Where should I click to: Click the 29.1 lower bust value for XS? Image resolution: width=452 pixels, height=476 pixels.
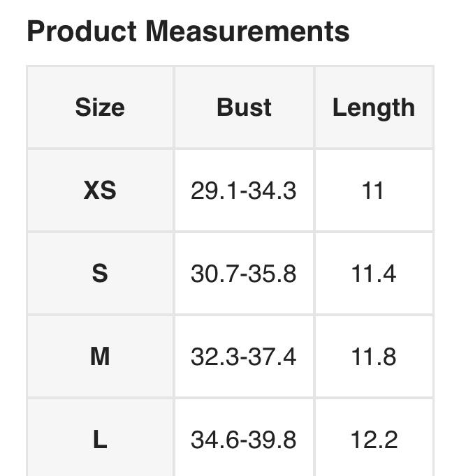213,191
